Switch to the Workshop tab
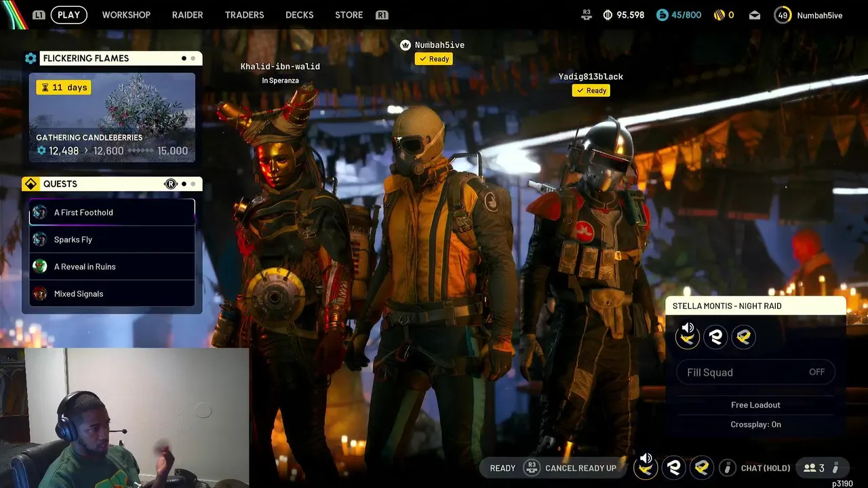Viewport: 868px width, 488px height. 126,14
